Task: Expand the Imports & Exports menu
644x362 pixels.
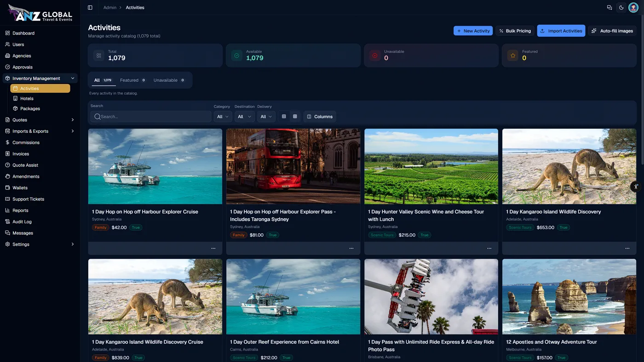Action: tap(40, 131)
